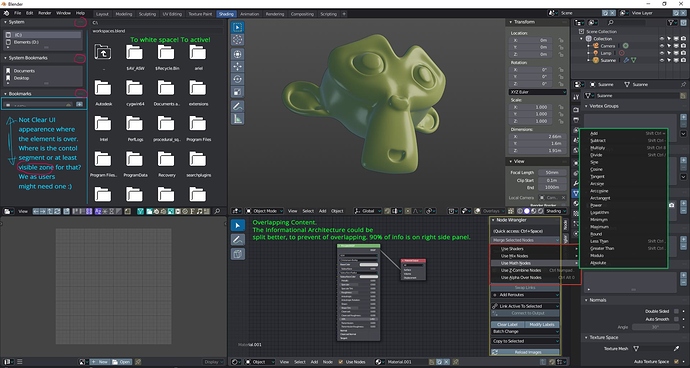Choose Subtract from math nodes submenu
Screen dimensions: 690x368
pyautogui.click(x=624, y=140)
